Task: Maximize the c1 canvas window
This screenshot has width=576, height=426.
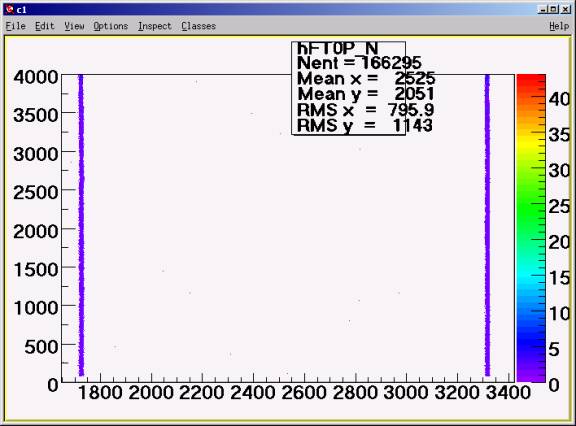Action: (x=554, y=9)
